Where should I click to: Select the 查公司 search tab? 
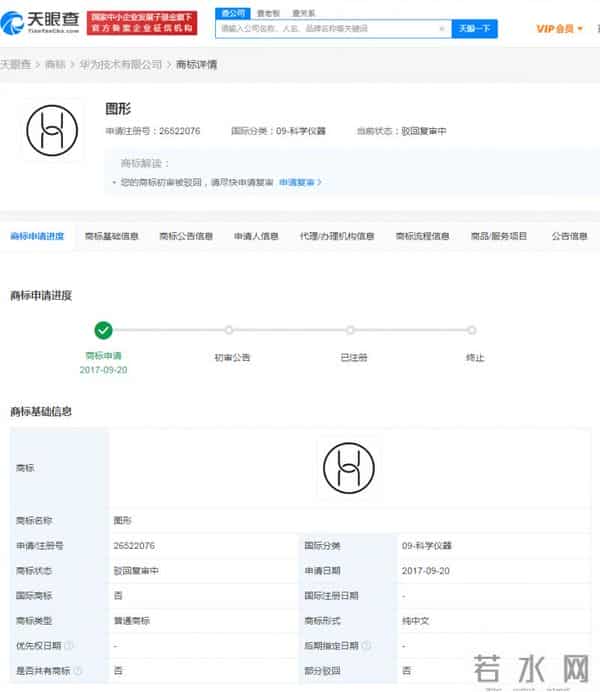[x=233, y=13]
